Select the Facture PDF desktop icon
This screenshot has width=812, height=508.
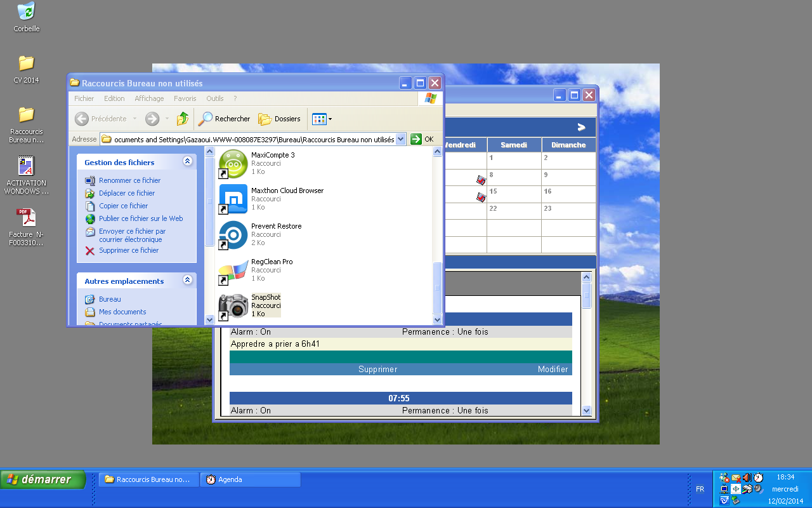coord(26,218)
